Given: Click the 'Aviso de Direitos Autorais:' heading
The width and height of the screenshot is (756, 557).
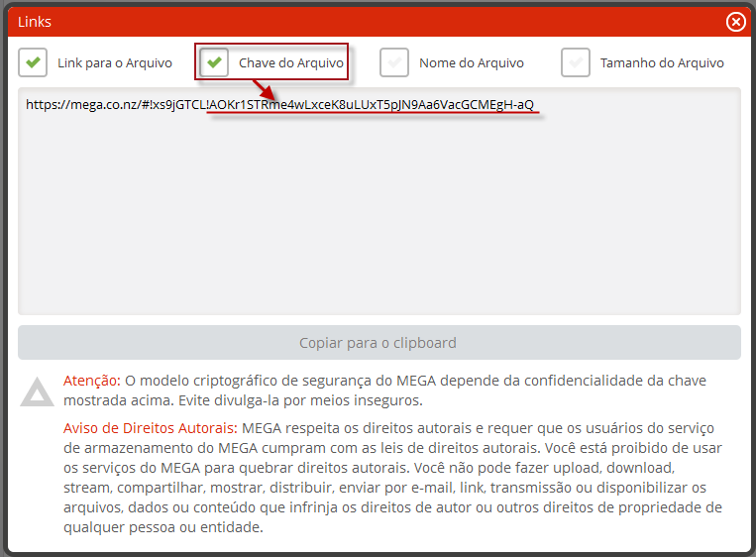Looking at the screenshot, I should point(150,427).
